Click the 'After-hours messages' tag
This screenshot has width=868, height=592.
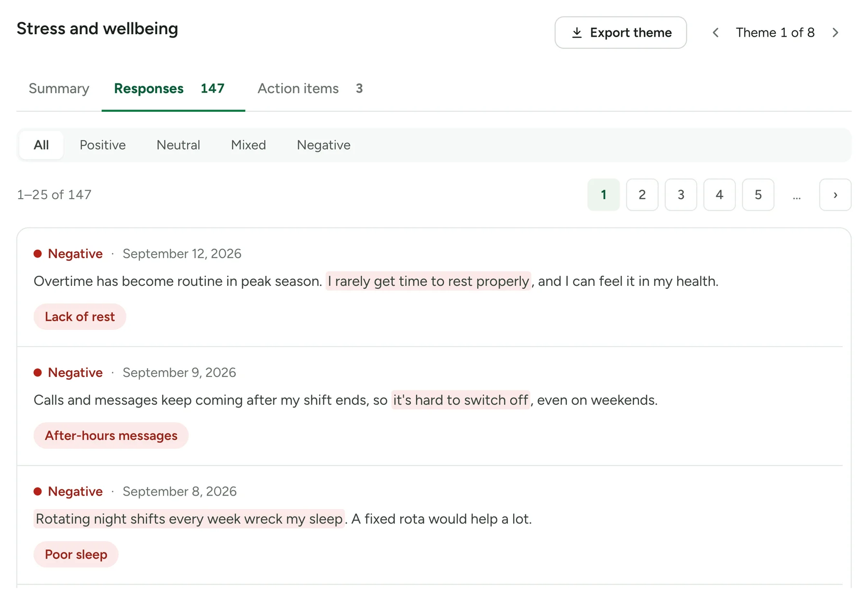111,436
